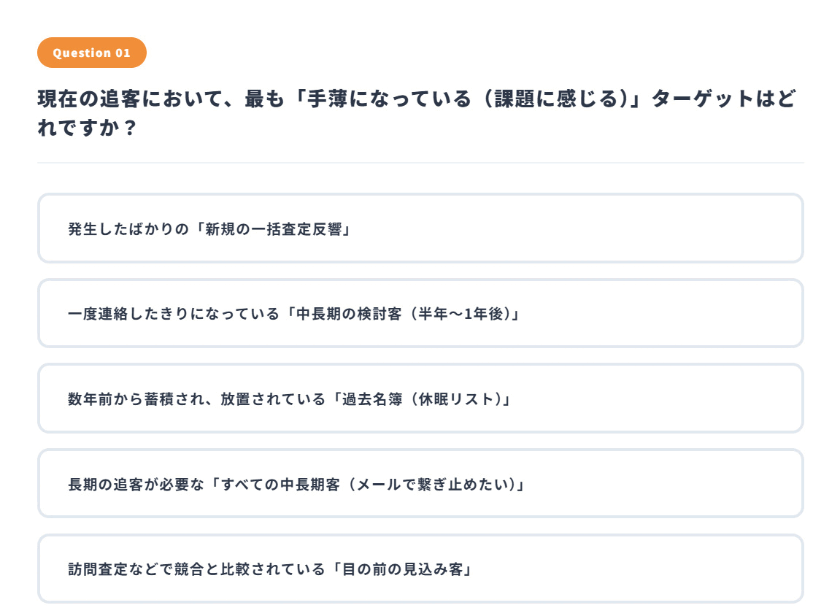Choose the 中長期の検討客 answer card
This screenshot has width=840, height=616.
coord(420,314)
